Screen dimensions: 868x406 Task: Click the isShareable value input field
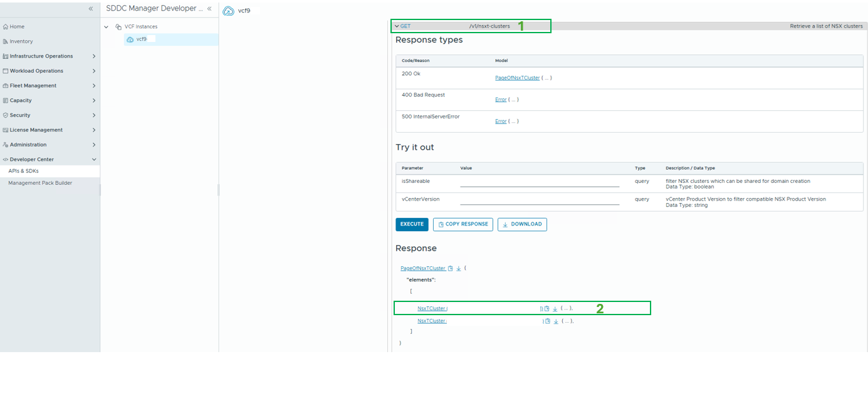539,182
